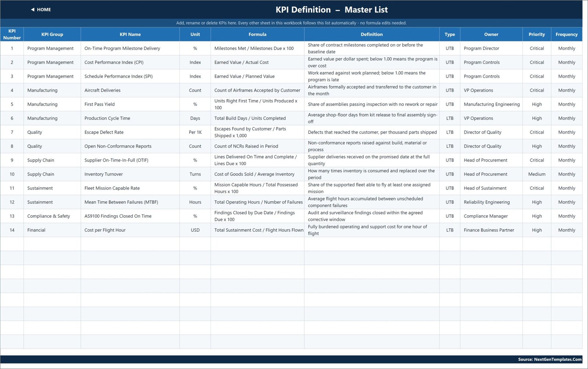Select Total Operating Hours / Number of Failures
This screenshot has width=588, height=369.
[257, 202]
